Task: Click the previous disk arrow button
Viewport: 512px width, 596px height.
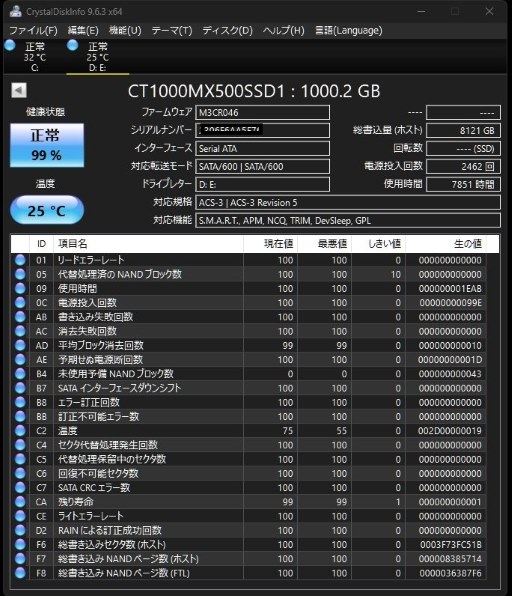Action: tap(19, 90)
